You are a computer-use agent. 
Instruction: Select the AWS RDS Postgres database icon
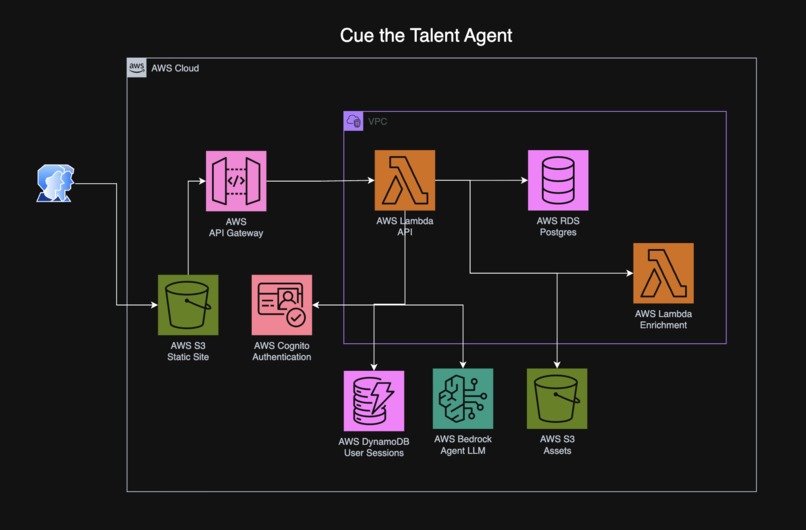coord(558,180)
